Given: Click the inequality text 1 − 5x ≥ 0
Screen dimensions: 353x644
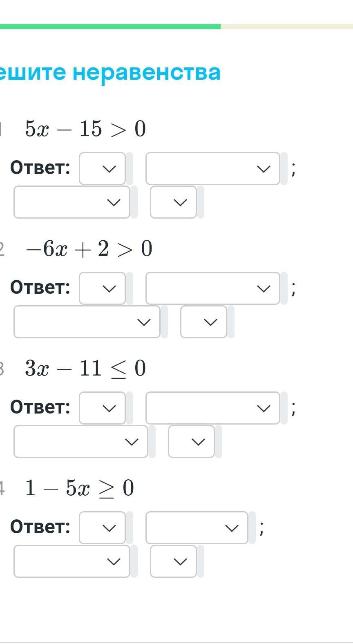Looking at the screenshot, I should [x=80, y=488].
